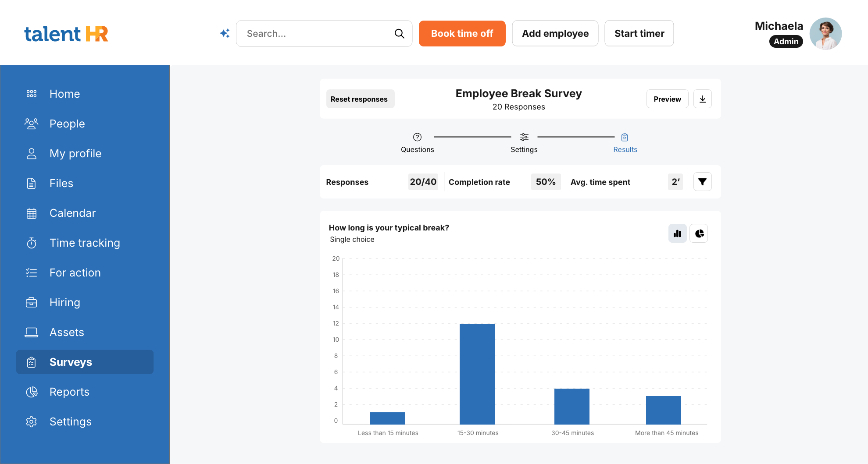Image resolution: width=868 pixels, height=464 pixels.
Task: Open the survey Settings step
Action: click(524, 143)
